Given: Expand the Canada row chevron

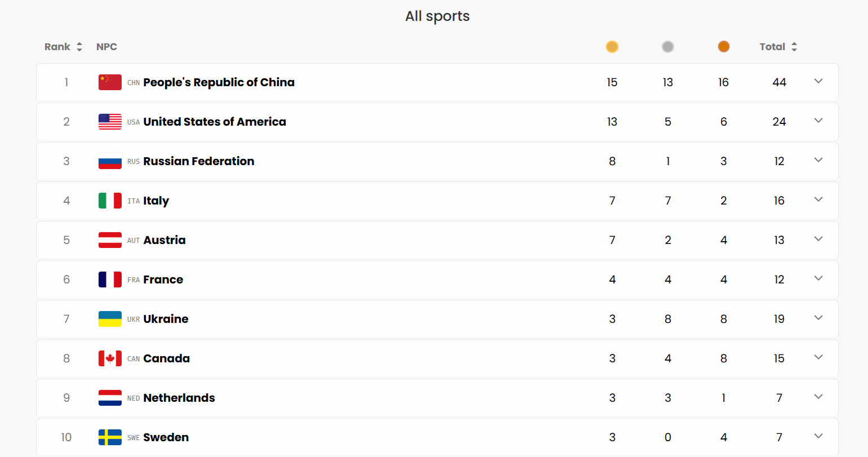Looking at the screenshot, I should point(818,357).
